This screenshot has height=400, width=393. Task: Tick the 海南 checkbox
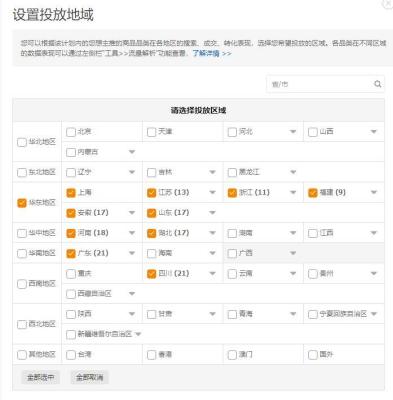tap(151, 253)
